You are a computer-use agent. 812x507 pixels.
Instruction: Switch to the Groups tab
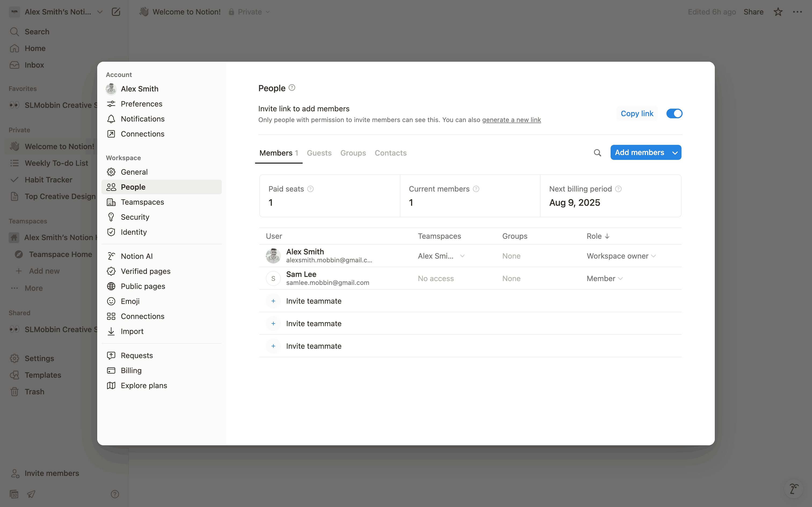pos(353,153)
